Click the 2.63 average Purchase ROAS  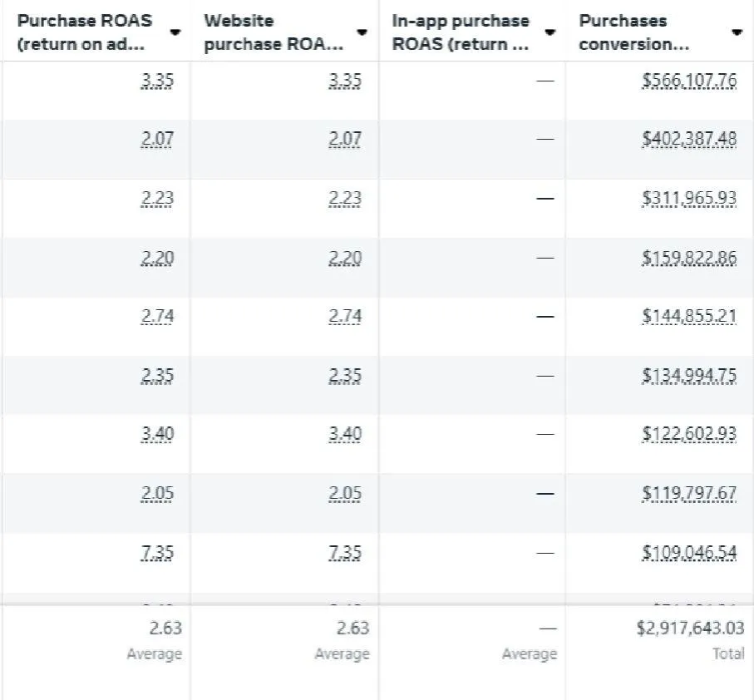(165, 628)
